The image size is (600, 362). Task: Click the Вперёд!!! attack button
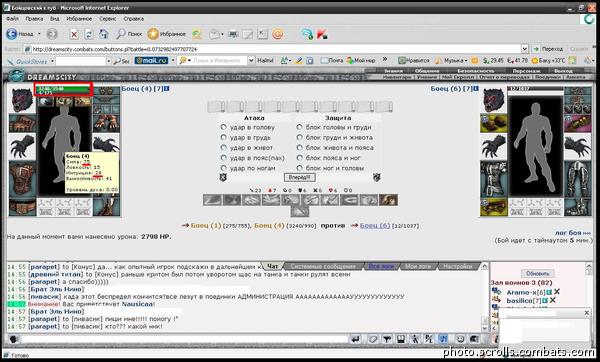[x=300, y=177]
